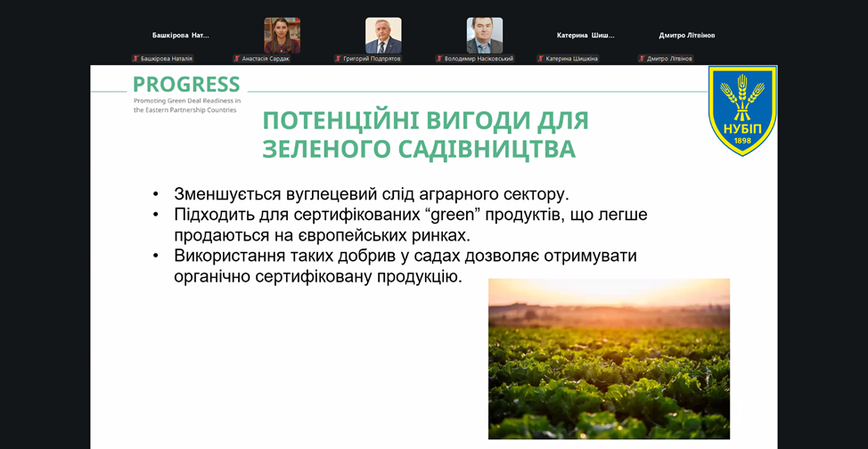The image size is (868, 449).
Task: Click the 'Катерина Шишкіна' name label
Action: [x=572, y=59]
